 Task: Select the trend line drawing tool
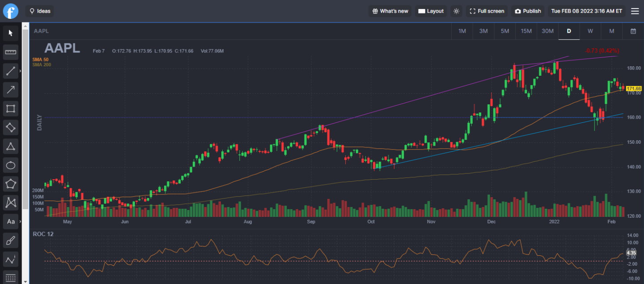point(11,71)
